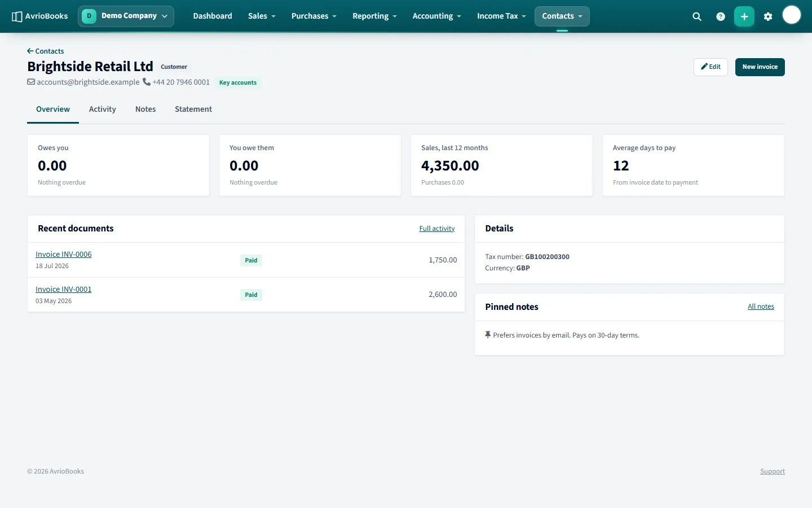Open the Support link in the footer
The height and width of the screenshot is (508, 812).
coord(773,471)
